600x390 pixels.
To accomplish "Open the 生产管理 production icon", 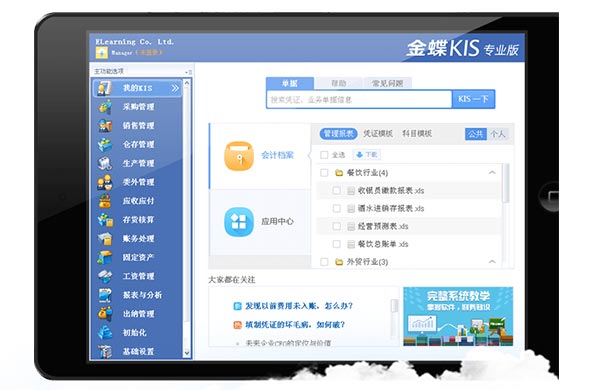I will click(105, 163).
